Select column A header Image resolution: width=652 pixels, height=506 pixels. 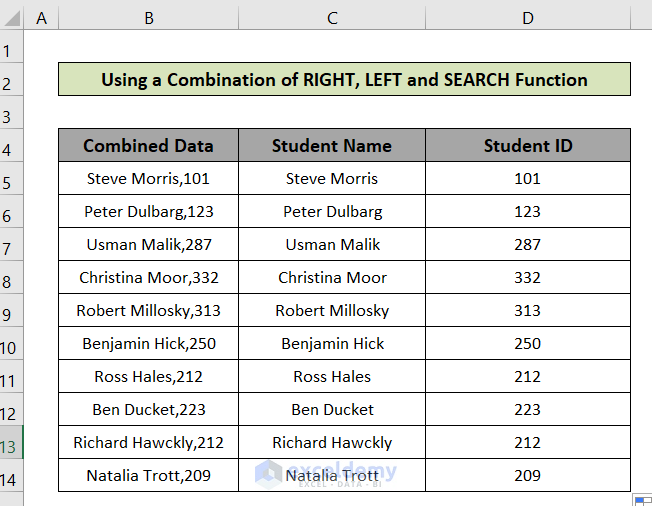tap(41, 17)
